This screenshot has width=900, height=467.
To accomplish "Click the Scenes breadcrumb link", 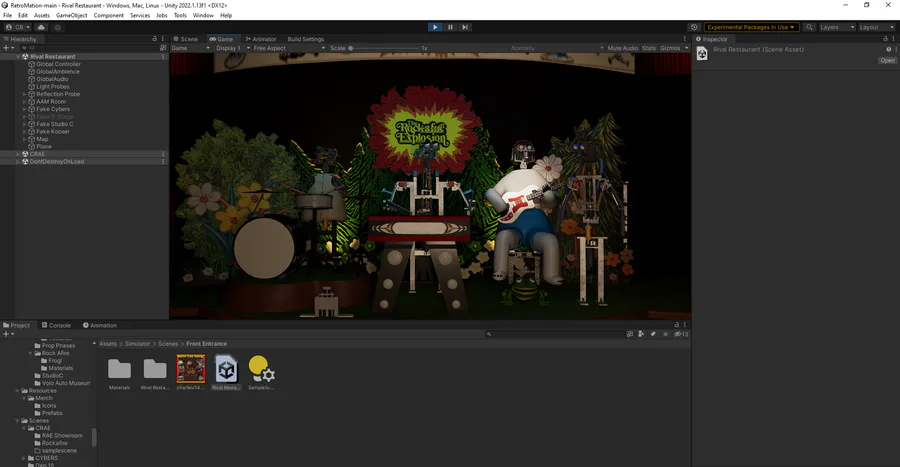I will (x=168, y=344).
